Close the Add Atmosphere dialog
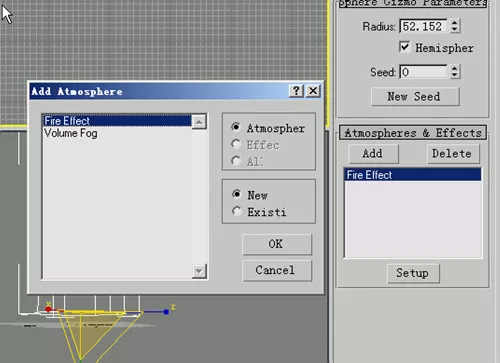Viewport: 500px width, 363px height. pos(313,91)
